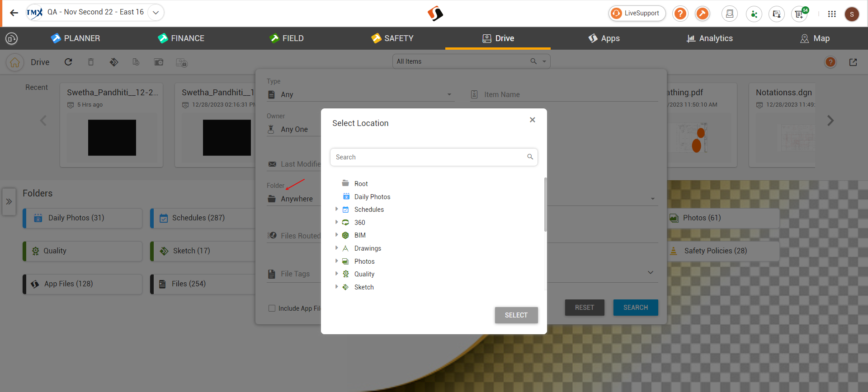Show next recent items arrow
This screenshot has height=392, width=868.
click(x=830, y=121)
